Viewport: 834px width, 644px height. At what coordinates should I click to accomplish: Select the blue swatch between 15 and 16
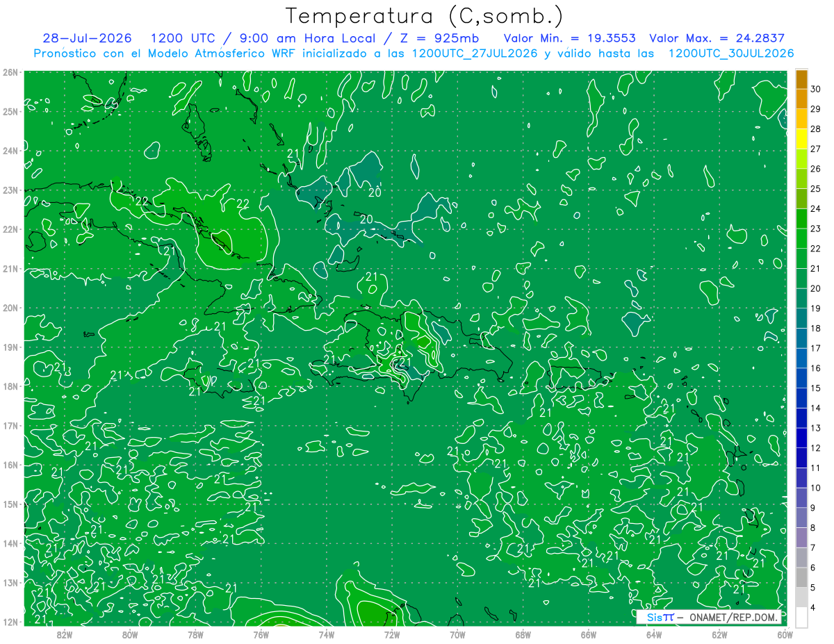[801, 378]
